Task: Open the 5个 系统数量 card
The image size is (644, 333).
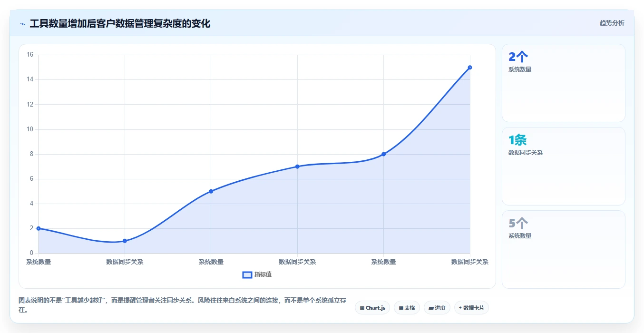Action: (x=563, y=249)
